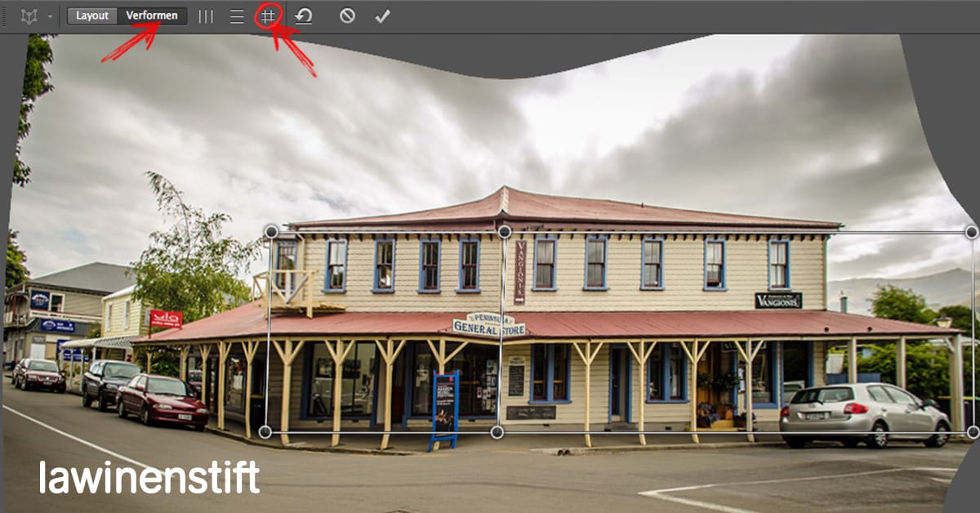Click the options bar grip handle
980x513 pixels.
click(4, 16)
